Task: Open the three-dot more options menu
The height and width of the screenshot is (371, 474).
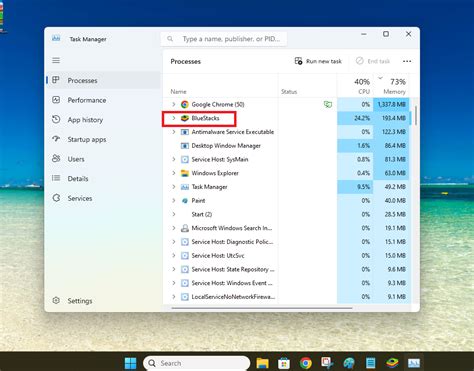Action: (x=407, y=61)
